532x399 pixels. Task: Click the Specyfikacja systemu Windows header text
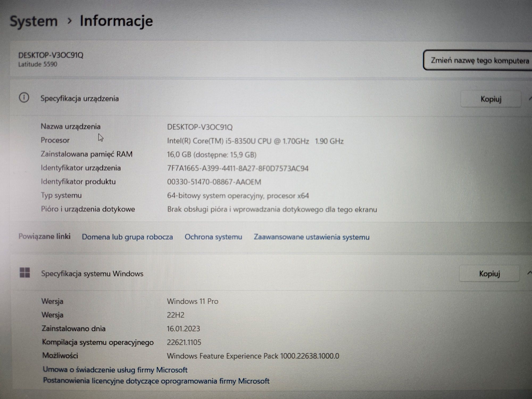coord(92,273)
